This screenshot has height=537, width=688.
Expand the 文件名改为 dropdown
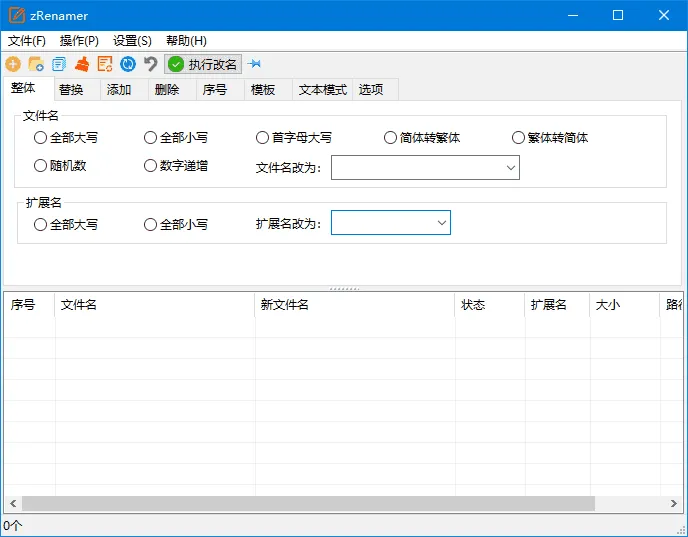511,168
